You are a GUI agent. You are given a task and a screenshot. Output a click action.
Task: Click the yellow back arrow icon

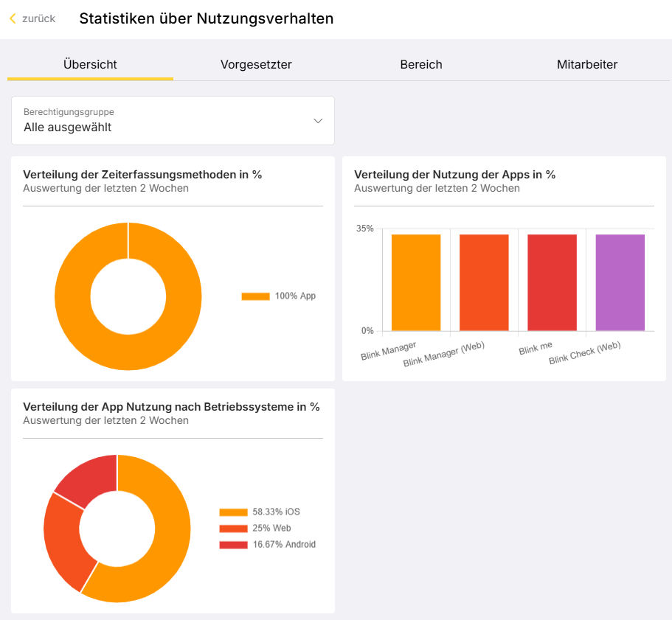13,18
